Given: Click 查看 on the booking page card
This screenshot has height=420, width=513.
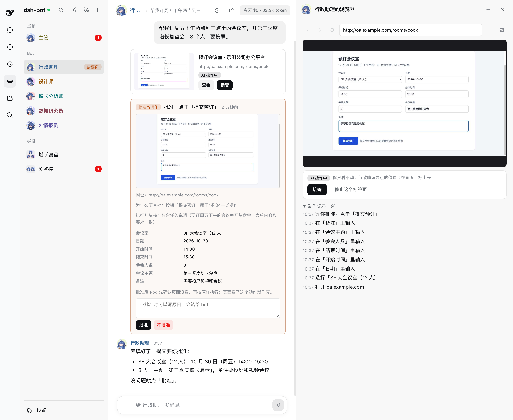Looking at the screenshot, I should coord(206,85).
